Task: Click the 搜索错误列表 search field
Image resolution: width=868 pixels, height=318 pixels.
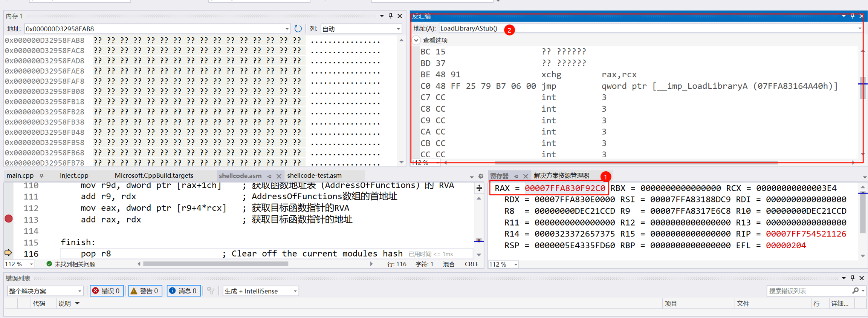Action: coord(810,291)
